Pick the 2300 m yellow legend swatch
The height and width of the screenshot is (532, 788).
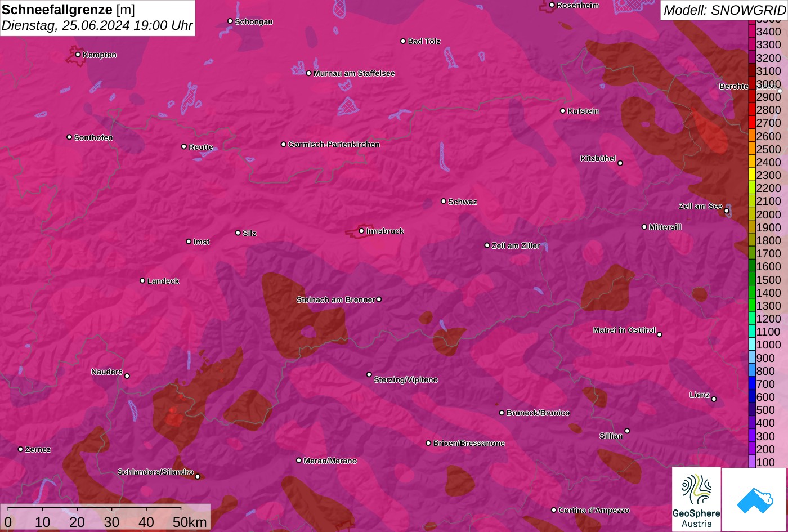coord(751,175)
